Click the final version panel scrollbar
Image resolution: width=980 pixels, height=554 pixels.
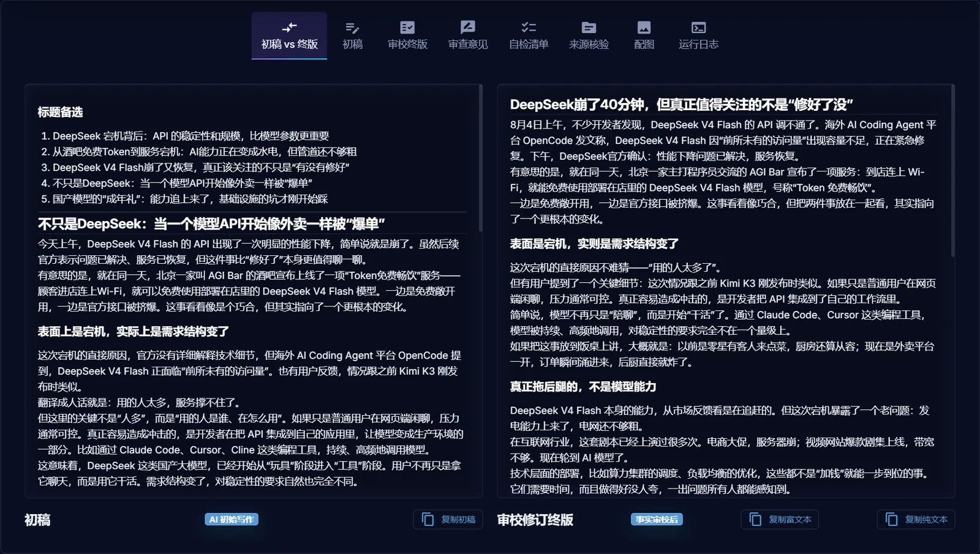pos(952,171)
